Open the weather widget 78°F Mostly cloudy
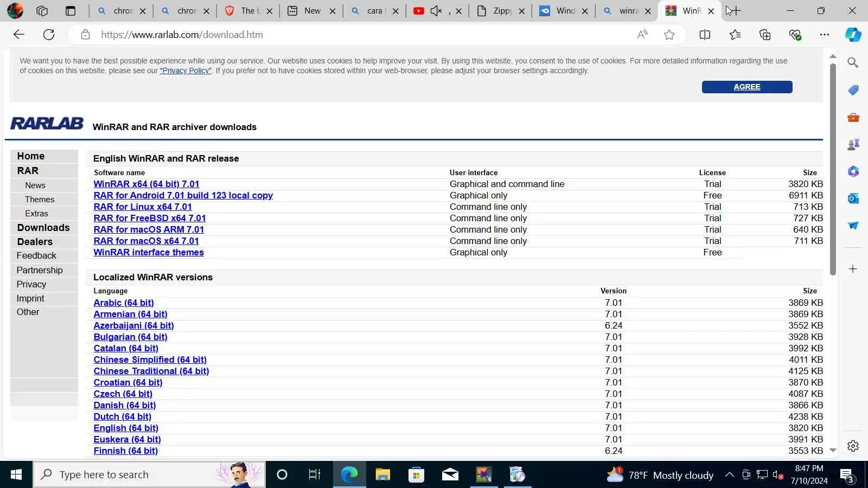Image resolution: width=868 pixels, height=488 pixels. click(x=660, y=475)
